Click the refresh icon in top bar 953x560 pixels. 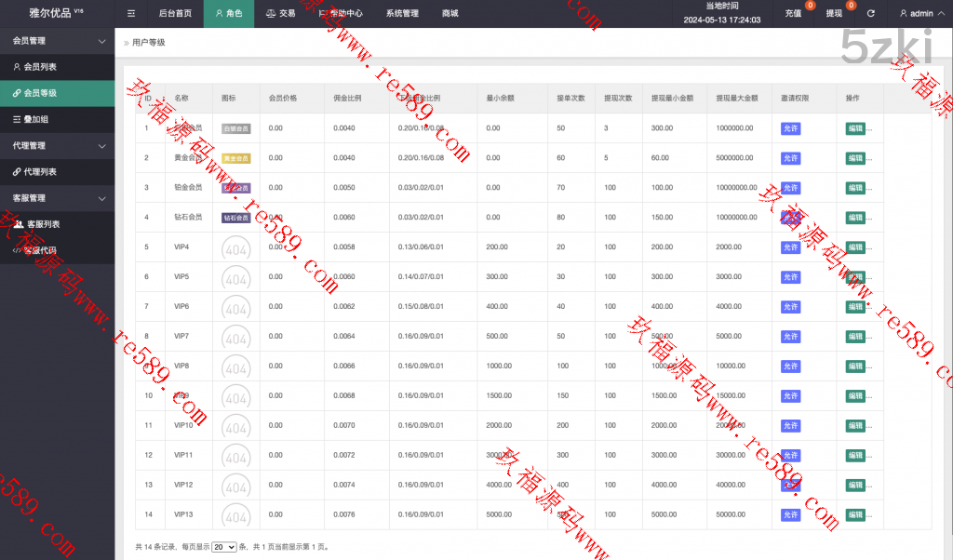click(x=870, y=14)
